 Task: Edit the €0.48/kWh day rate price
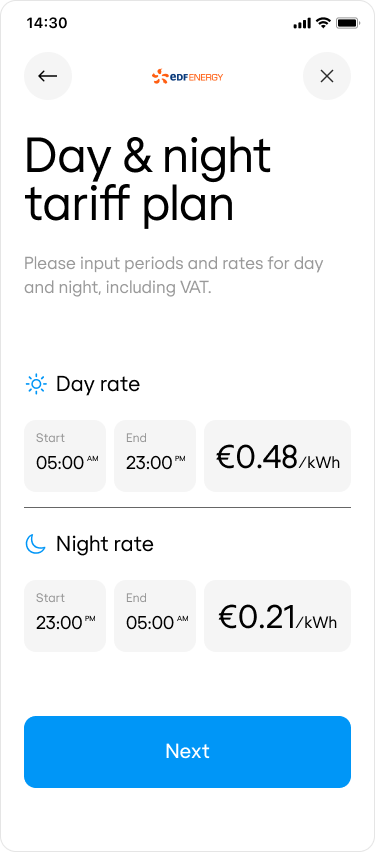(x=277, y=455)
